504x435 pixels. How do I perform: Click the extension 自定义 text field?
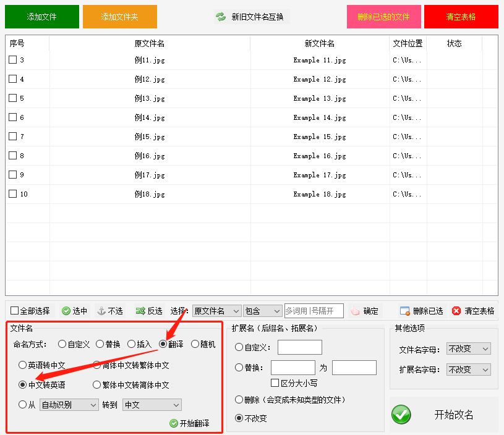pos(300,347)
